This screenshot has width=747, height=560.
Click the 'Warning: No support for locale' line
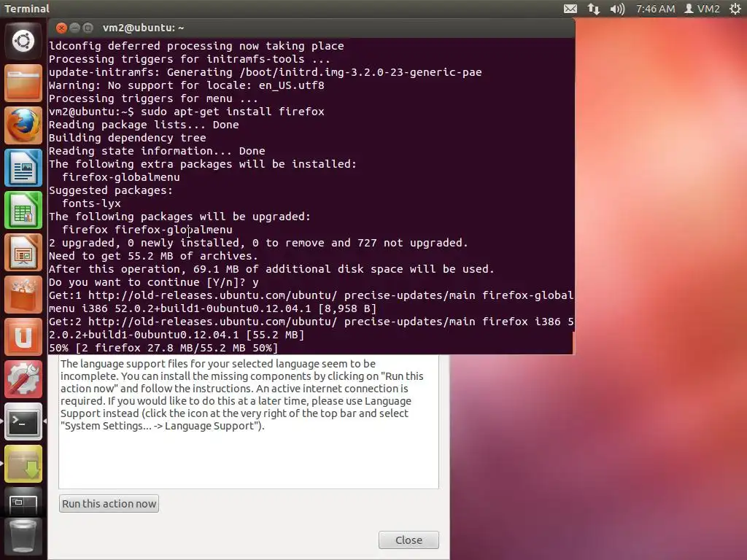(186, 85)
